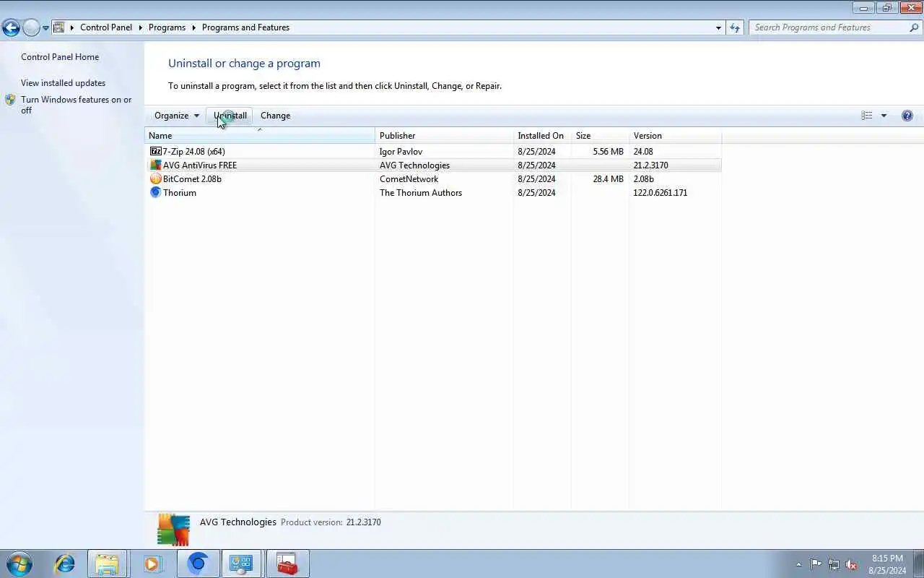
Task: Click AVG Technologies publisher cell
Action: coord(414,165)
